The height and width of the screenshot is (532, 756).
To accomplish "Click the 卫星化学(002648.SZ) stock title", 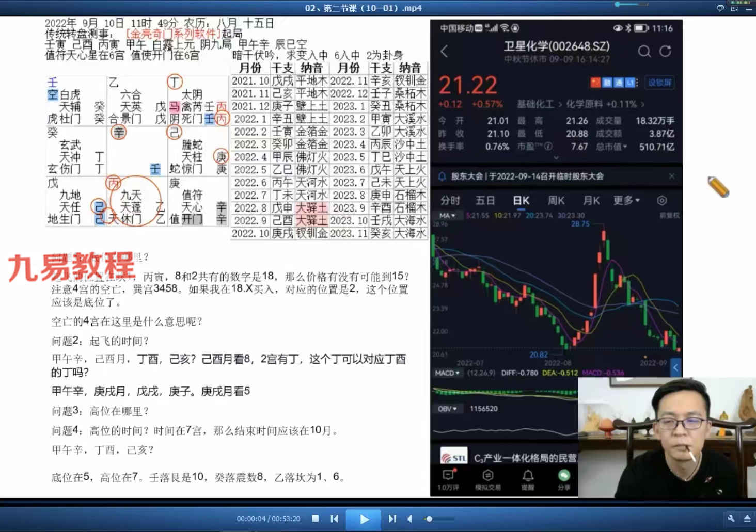I will click(557, 46).
